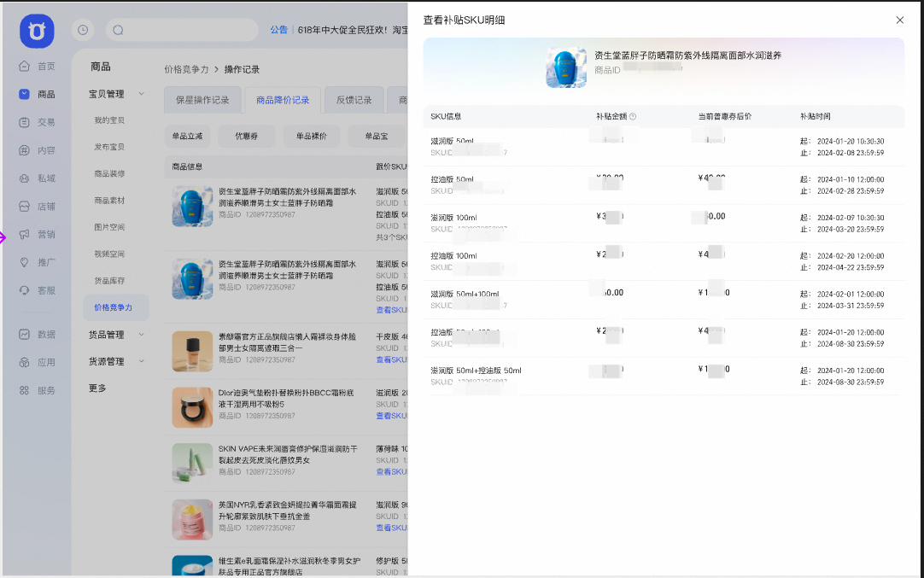Open 商品素材 in the submenu
The height and width of the screenshot is (578, 924).
click(x=109, y=201)
